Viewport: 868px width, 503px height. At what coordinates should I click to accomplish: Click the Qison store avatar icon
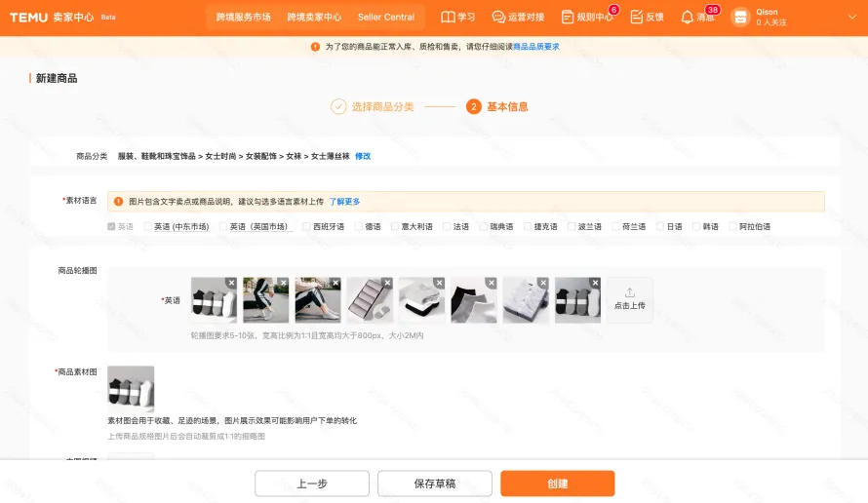click(x=740, y=18)
